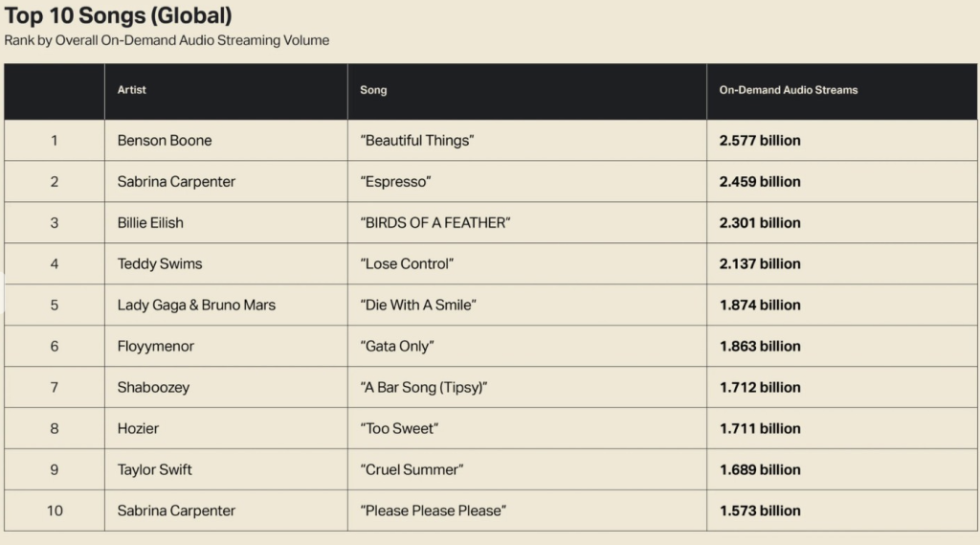The height and width of the screenshot is (545, 980).
Task: Select the Taylor Swift artist cell
Action: [x=155, y=470]
